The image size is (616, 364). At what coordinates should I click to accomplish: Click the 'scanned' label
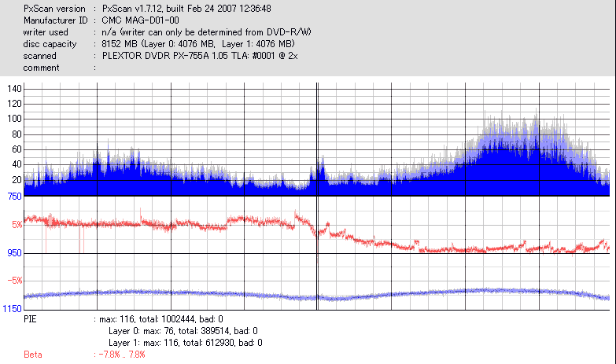coord(39,56)
